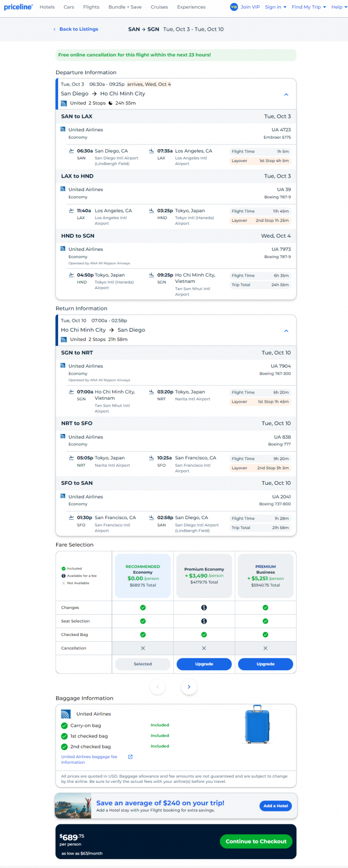Click Add a Hotel button
This screenshot has height=868, width=348.
pyautogui.click(x=275, y=806)
